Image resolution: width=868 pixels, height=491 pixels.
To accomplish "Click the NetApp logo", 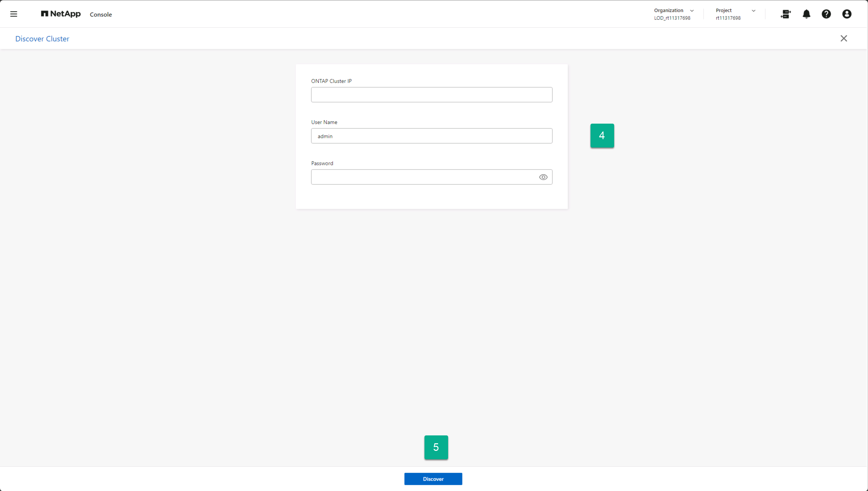I will pyautogui.click(x=61, y=14).
